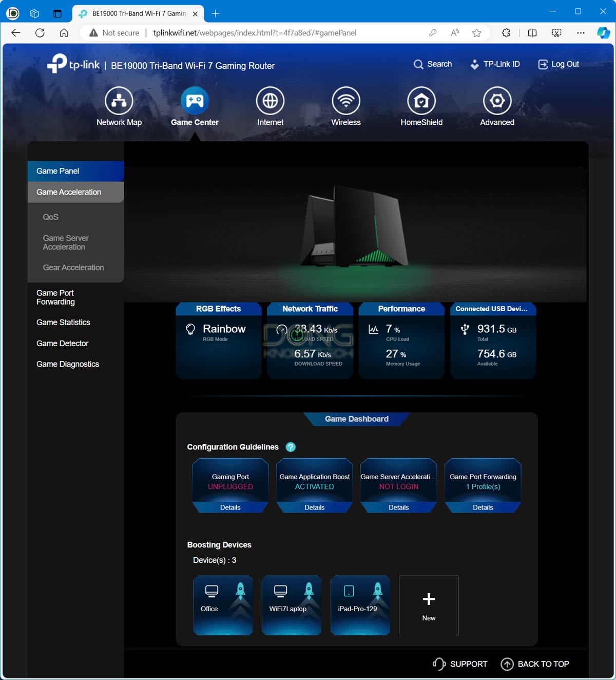Add this page to favorites star
The image size is (616, 680).
477,33
